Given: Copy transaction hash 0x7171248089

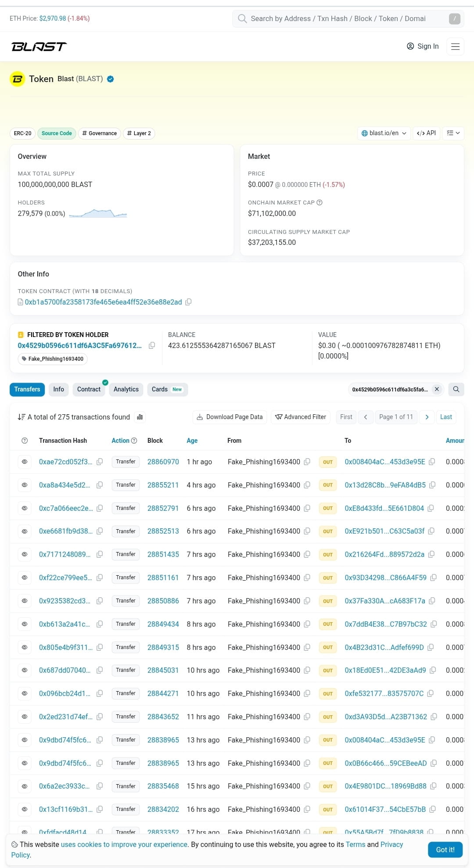Looking at the screenshot, I should 100,554.
